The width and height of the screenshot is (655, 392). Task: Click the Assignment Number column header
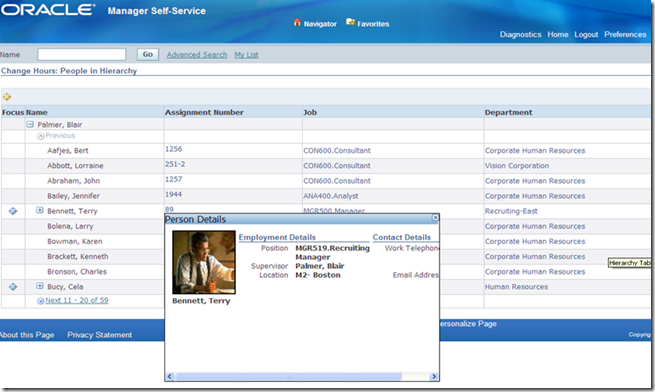tap(204, 112)
